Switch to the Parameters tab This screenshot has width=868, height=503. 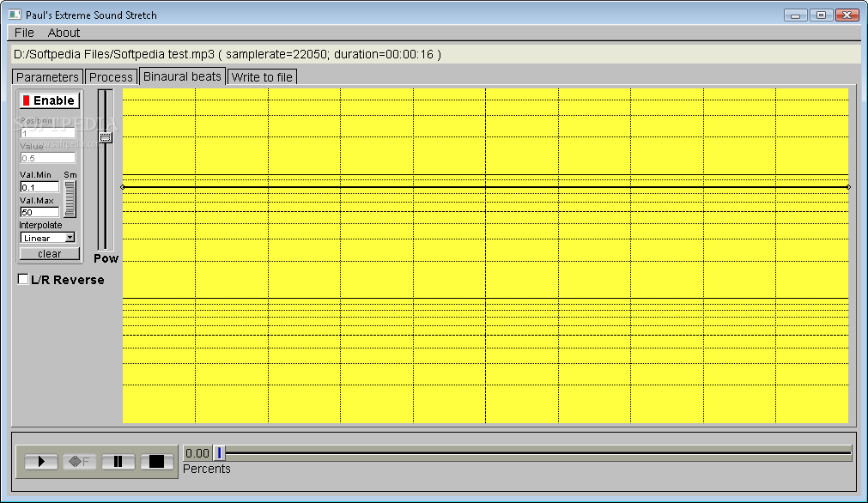(x=47, y=77)
